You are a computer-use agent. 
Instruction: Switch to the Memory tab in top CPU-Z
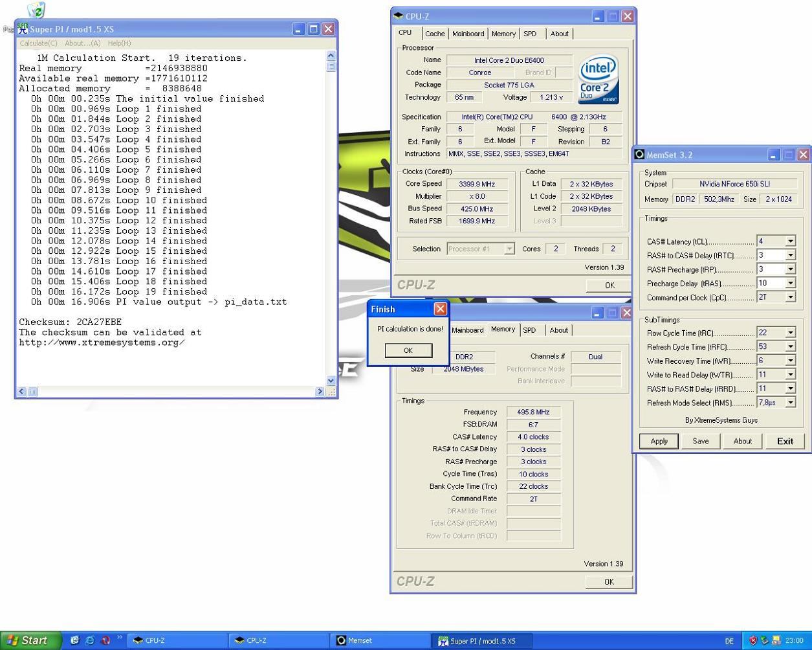503,34
